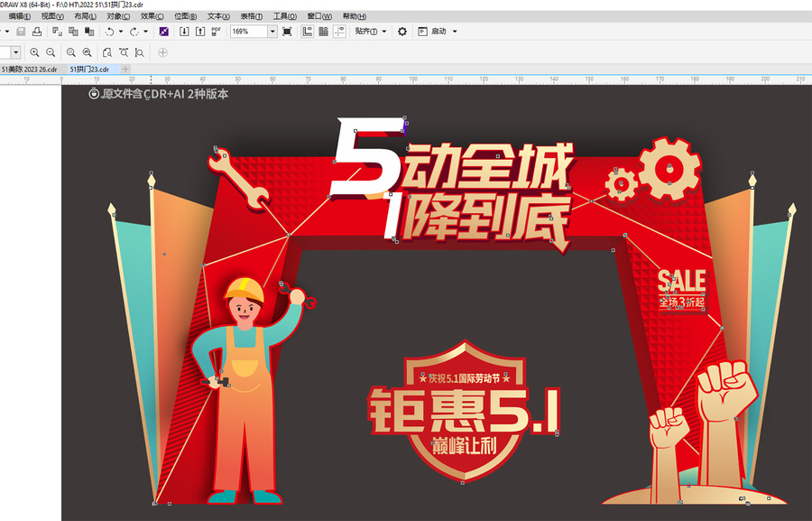Click the Publish to PDF icon
This screenshot has width=812, height=521.
point(216,32)
